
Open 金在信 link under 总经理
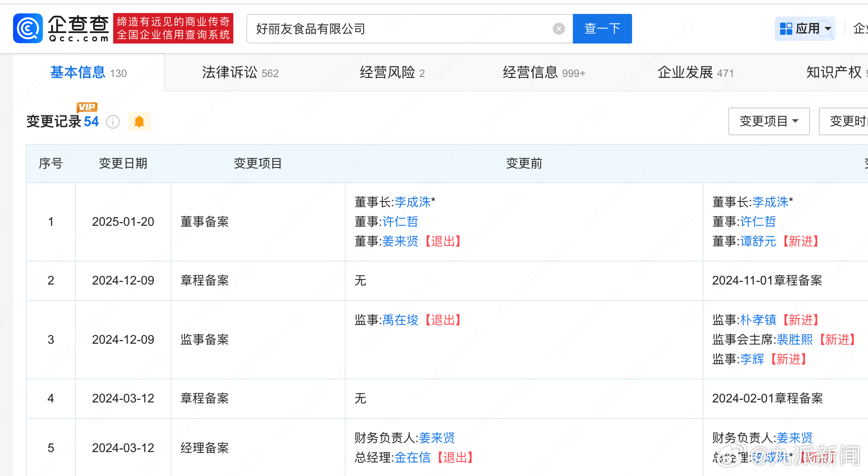(x=412, y=457)
